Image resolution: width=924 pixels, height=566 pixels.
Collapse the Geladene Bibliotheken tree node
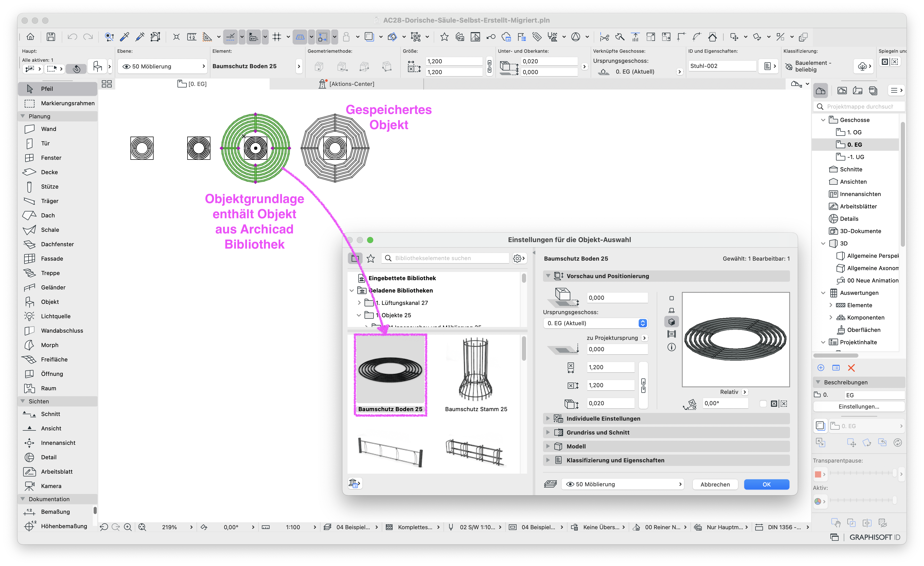tap(352, 290)
